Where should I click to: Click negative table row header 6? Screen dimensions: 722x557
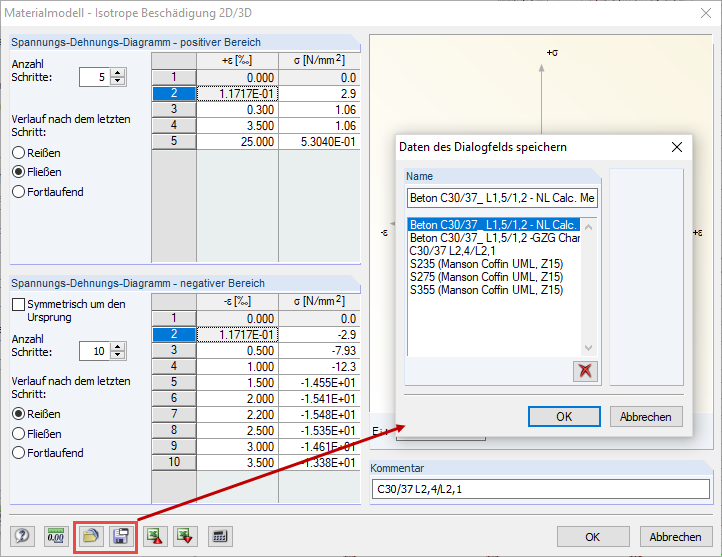174,398
